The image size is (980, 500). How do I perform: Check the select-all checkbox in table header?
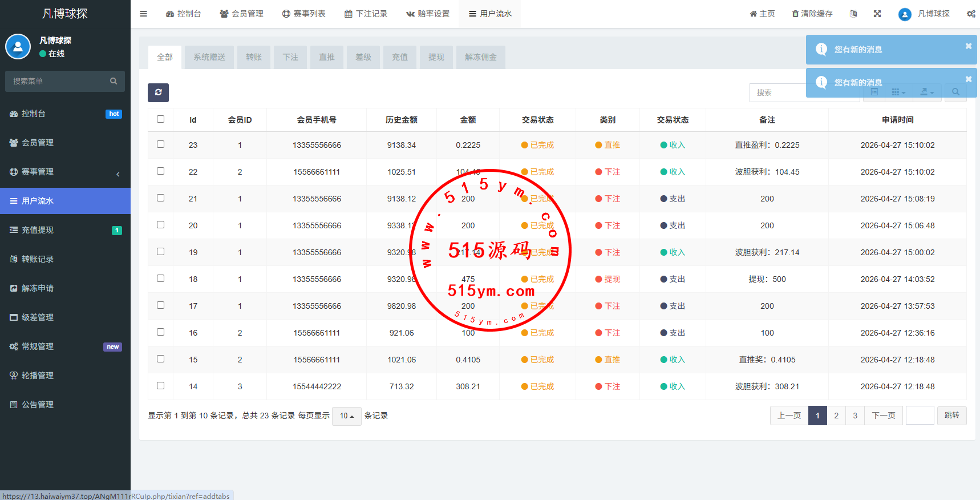click(x=160, y=119)
